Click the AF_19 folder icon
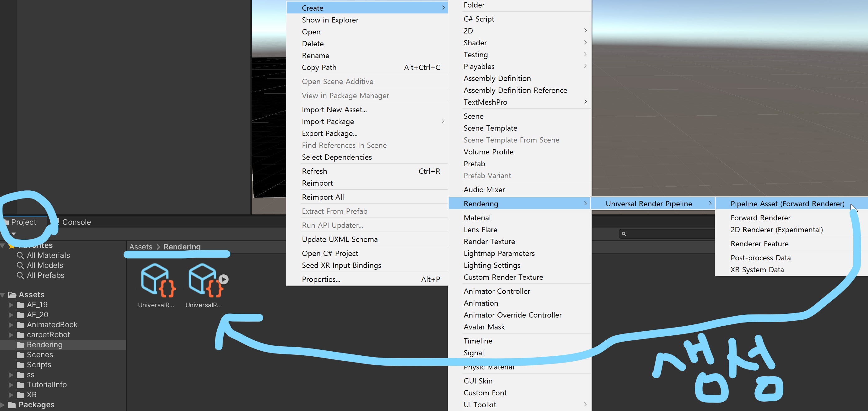Viewport: 868px width, 411px height. (21, 305)
